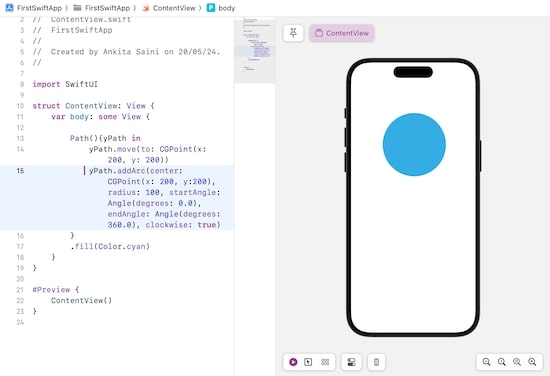Image resolution: width=550 pixels, height=376 pixels.
Task: Open the preview device selector
Action: click(376, 362)
